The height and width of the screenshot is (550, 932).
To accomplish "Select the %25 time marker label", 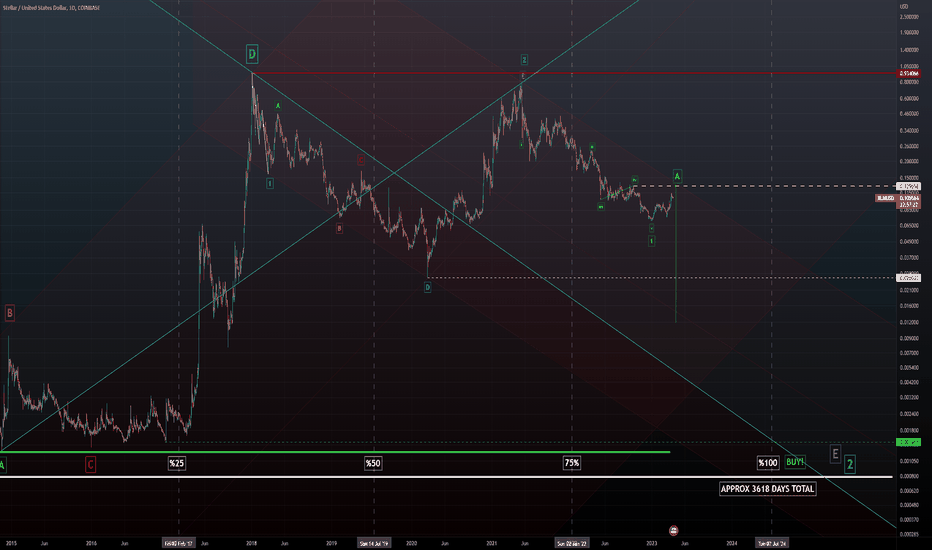I will (x=177, y=463).
